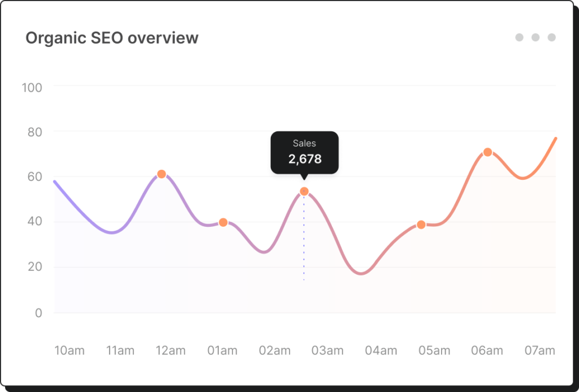Screen dimensions: 579x392
Task: Select the 03am x-axis label
Action: (327, 351)
